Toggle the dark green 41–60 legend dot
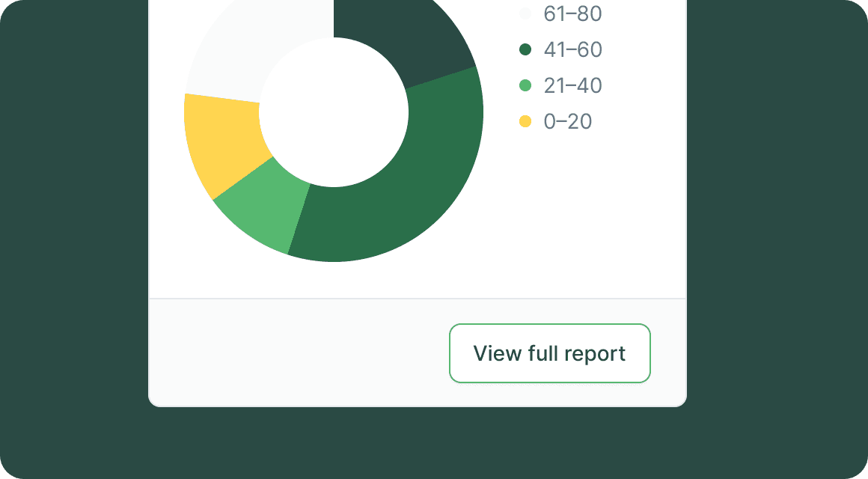The width and height of the screenshot is (868, 479). click(525, 49)
